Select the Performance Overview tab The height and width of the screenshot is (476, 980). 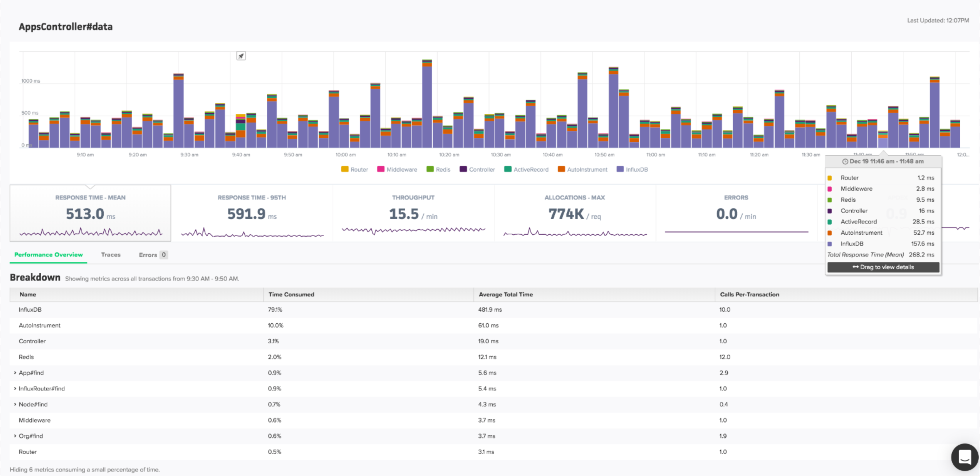click(48, 255)
